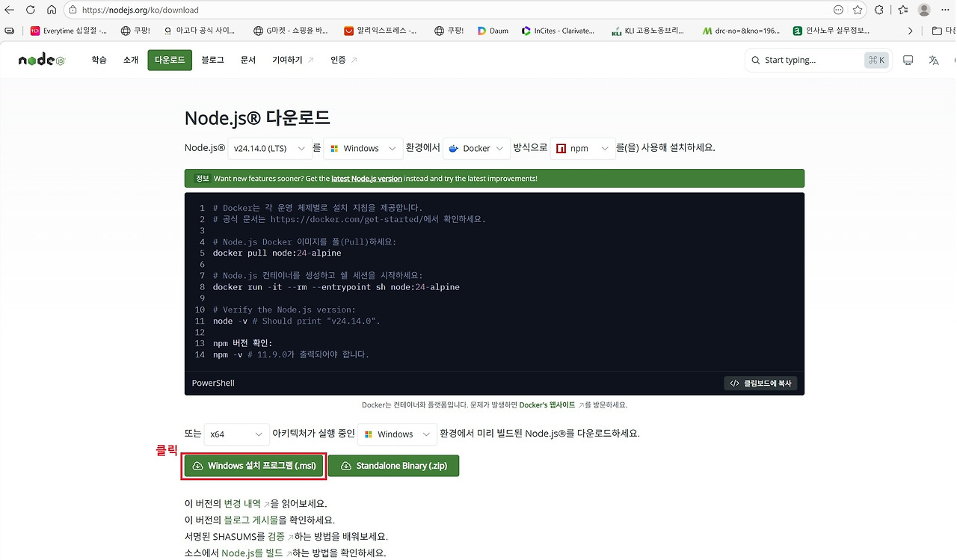The image size is (957, 560).
Task: Click the 클립보드에 복사 button
Action: pyautogui.click(x=760, y=383)
